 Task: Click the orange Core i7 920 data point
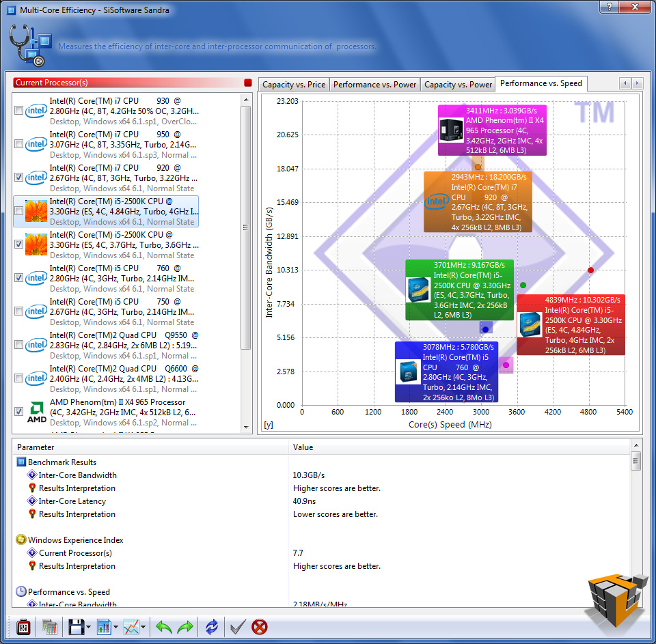click(478, 167)
